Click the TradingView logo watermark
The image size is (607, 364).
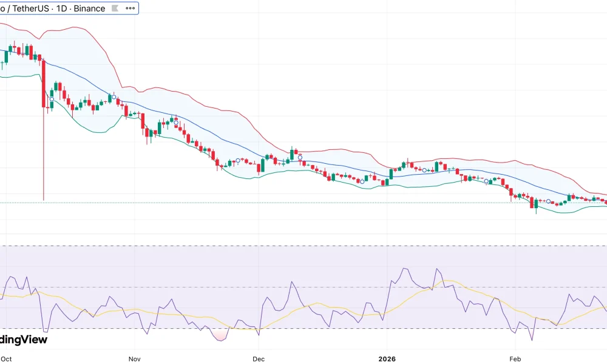[x=23, y=340]
